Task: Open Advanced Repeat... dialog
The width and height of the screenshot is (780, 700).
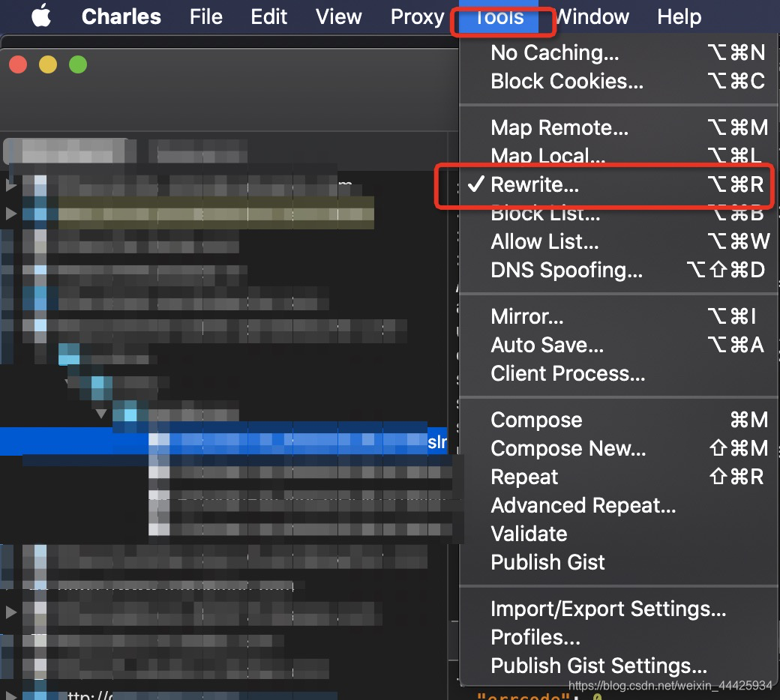Action: pos(619,506)
